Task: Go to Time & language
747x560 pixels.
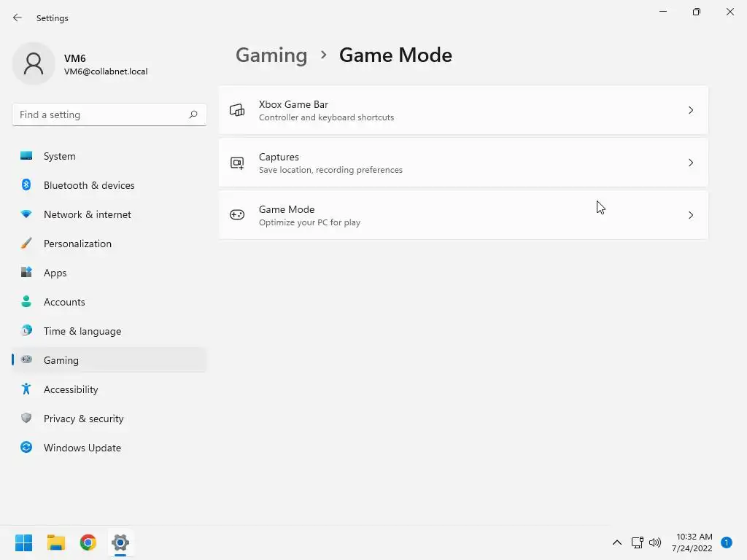Action: click(109, 330)
